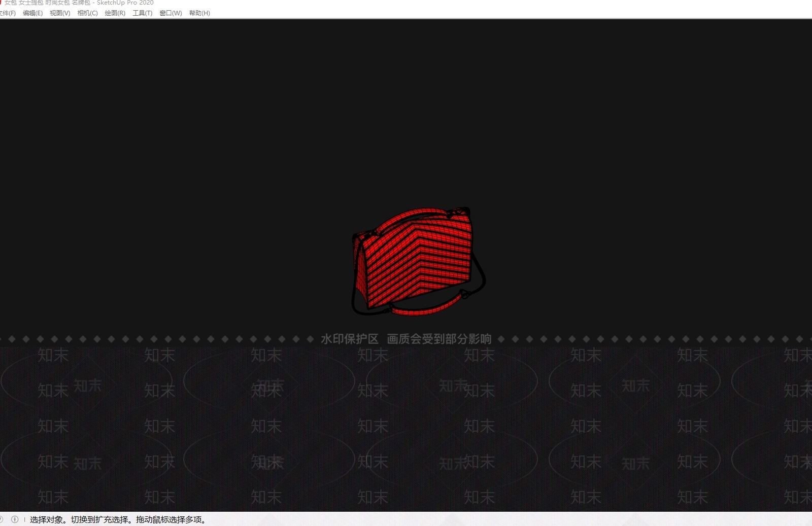
Task: Open the 窗口(W) window menu
Action: pos(171,13)
